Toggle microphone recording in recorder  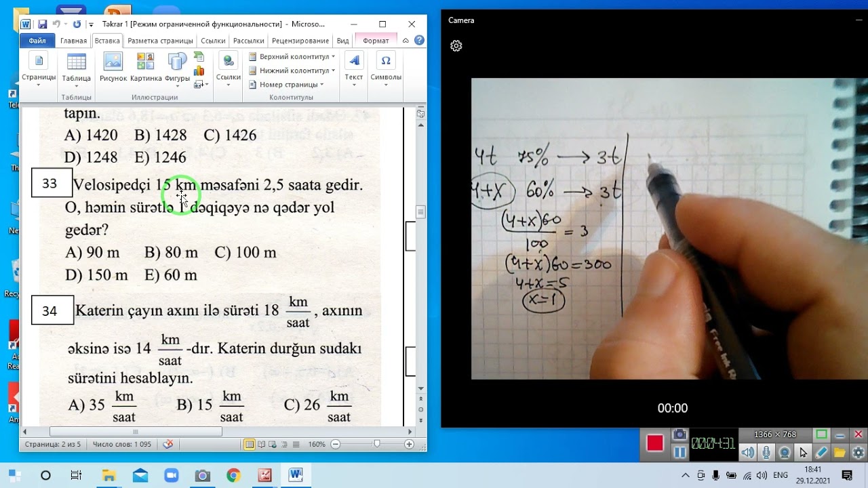pyautogui.click(x=766, y=452)
